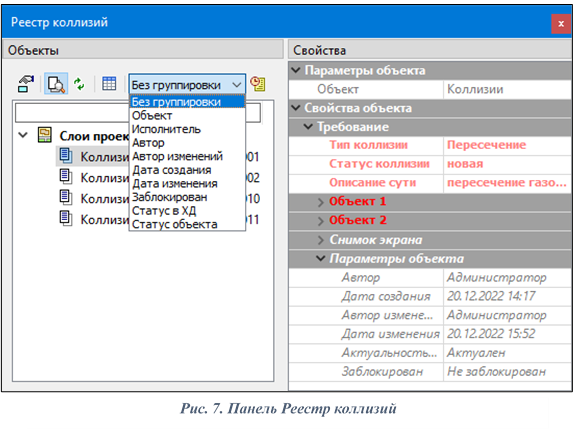Click the history clock icon beside dropdown
The height and width of the screenshot is (432, 574).
point(258,84)
